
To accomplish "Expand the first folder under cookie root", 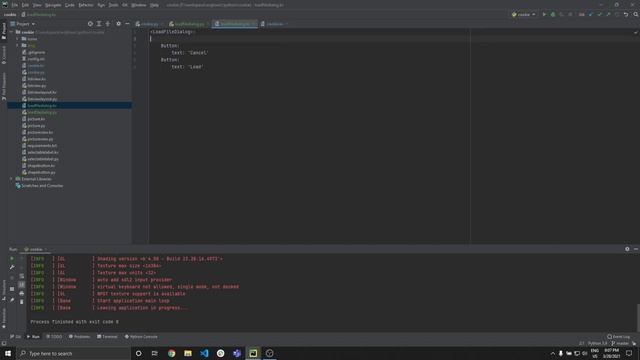I will point(18,39).
